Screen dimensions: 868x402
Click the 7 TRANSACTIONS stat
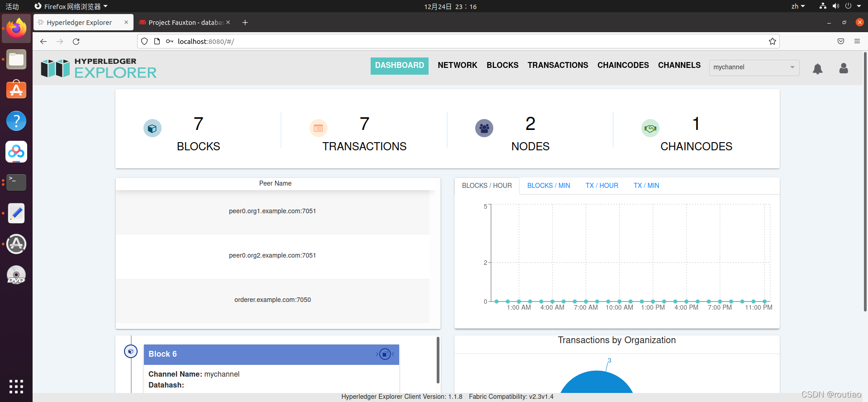pyautogui.click(x=364, y=134)
